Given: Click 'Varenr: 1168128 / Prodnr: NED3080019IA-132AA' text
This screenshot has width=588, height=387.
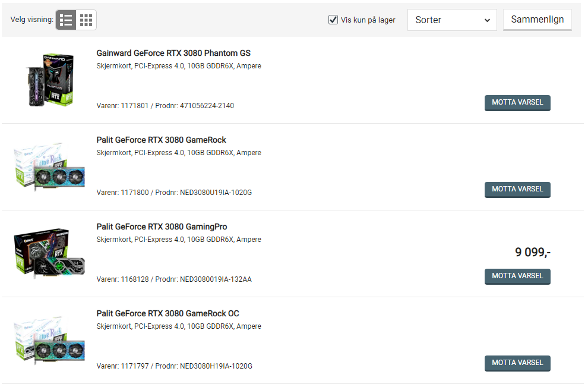Looking at the screenshot, I should [x=174, y=279].
